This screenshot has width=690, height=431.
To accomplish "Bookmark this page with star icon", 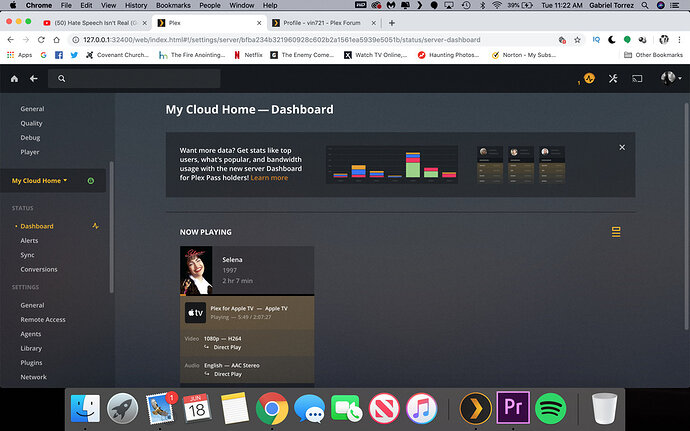I will tap(577, 40).
